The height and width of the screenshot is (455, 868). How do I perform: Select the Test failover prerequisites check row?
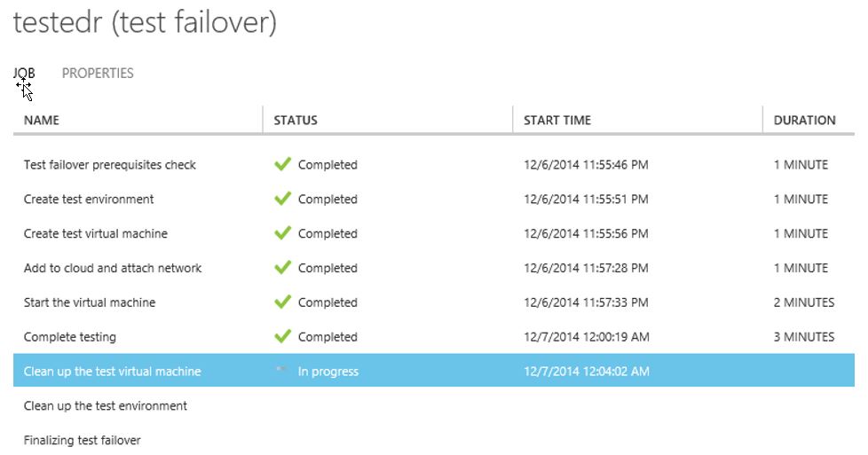pyautogui.click(x=434, y=164)
